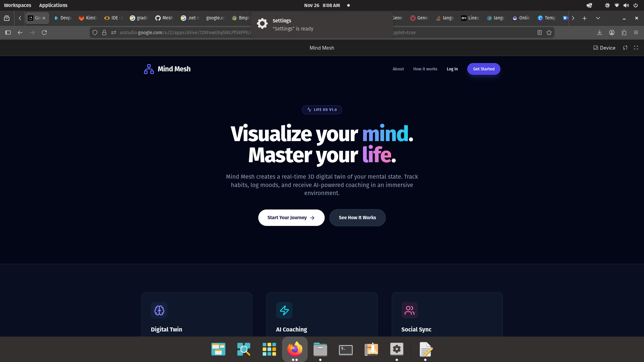Viewport: 644px width, 362px height.
Task: Open the How it works link
Action: (425, 69)
